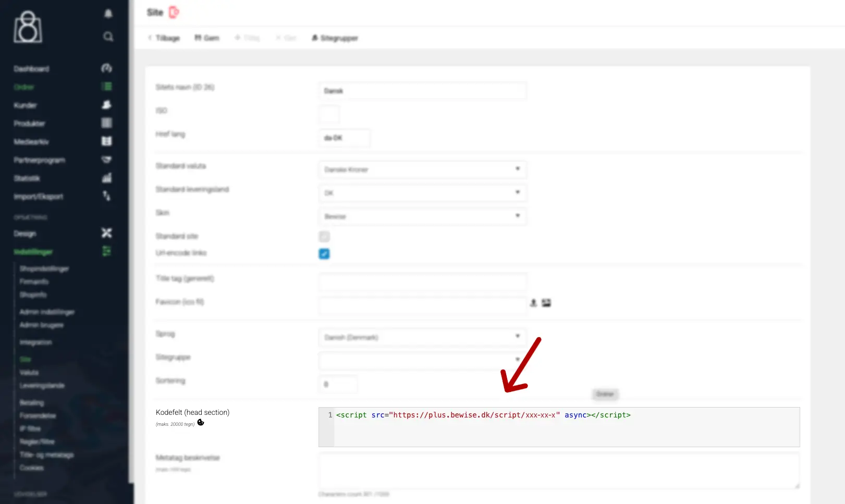This screenshot has width=845, height=504.
Task: Open Forsendelse submenu item
Action: (38, 416)
